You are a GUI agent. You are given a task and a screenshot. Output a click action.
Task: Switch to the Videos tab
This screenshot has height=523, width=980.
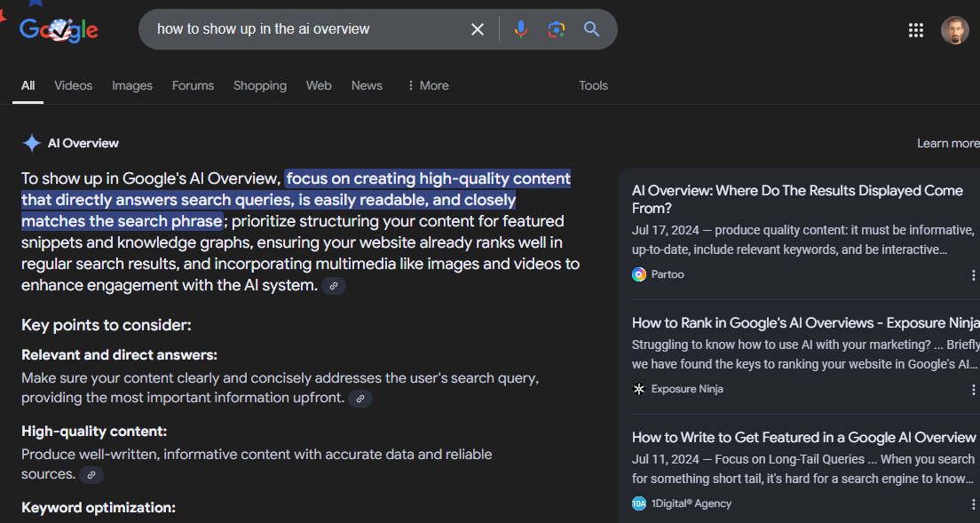click(73, 85)
